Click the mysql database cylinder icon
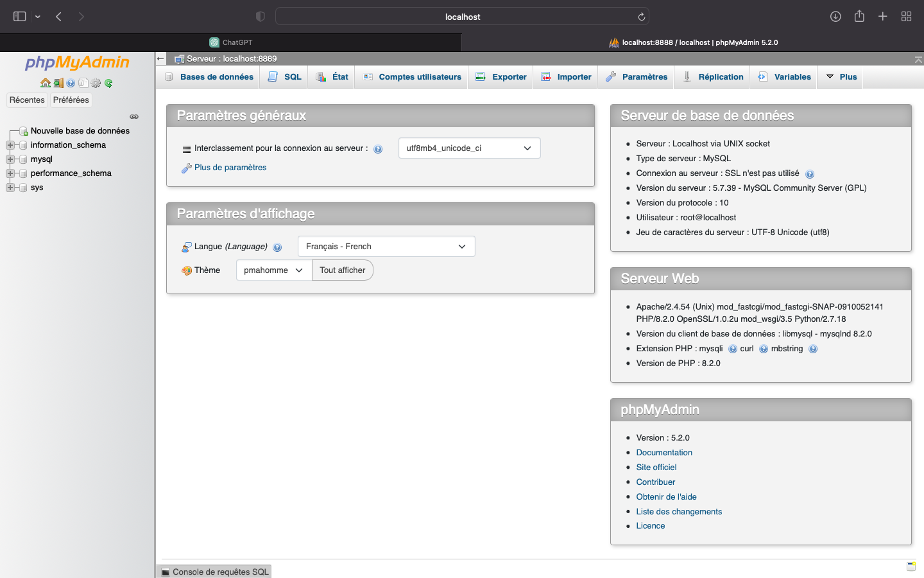The image size is (924, 578). point(23,159)
